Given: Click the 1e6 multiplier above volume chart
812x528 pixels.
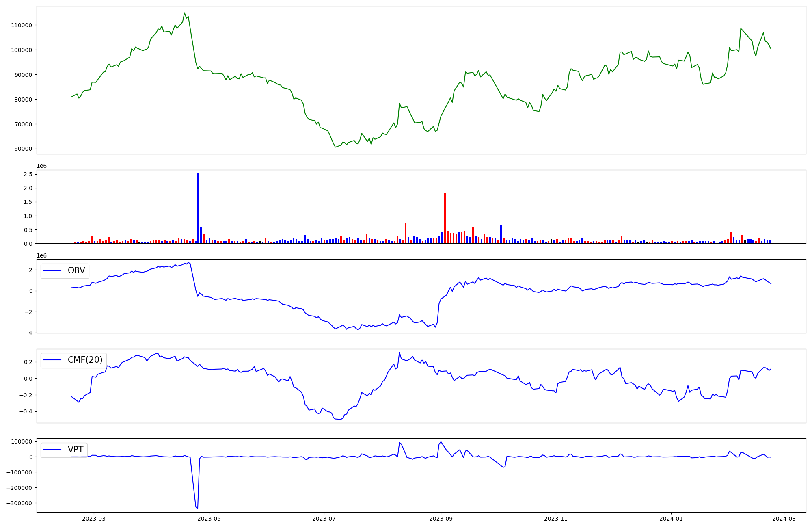Looking at the screenshot, I should [x=42, y=166].
